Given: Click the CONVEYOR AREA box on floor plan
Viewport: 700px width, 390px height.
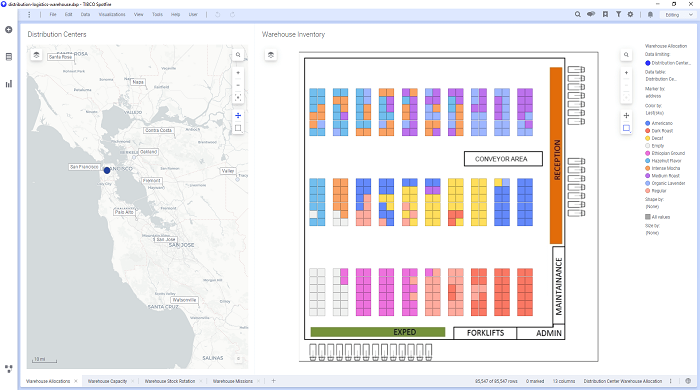Looking at the screenshot, I should [x=503, y=159].
